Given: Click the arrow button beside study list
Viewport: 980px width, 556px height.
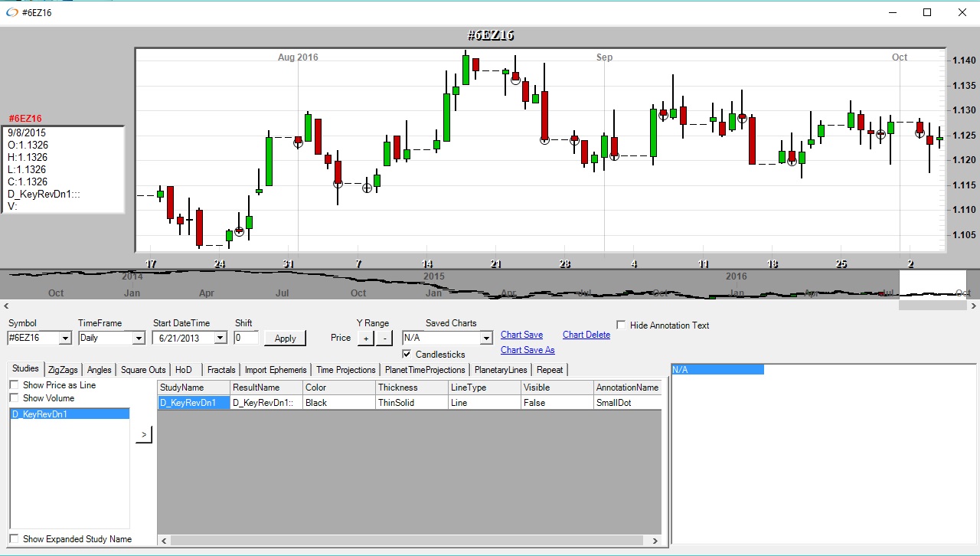Looking at the screenshot, I should 144,434.
